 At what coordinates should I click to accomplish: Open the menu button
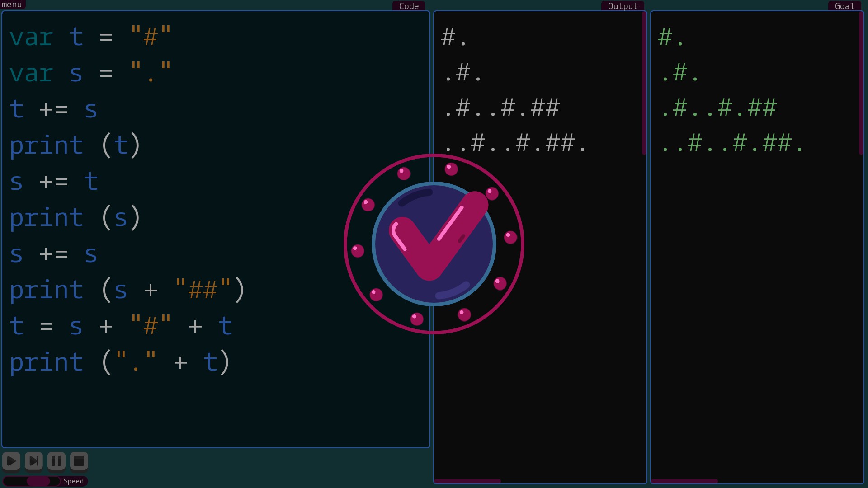pyautogui.click(x=12, y=5)
